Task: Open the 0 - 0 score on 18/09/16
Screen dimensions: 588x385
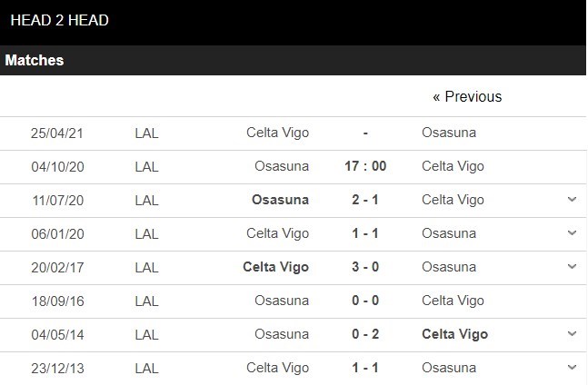Action: click(365, 301)
